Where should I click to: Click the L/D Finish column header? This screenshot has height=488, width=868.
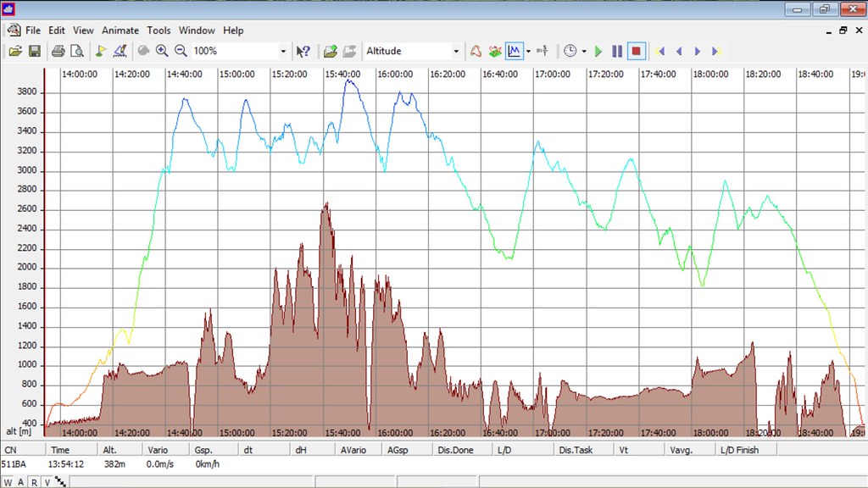(746, 450)
